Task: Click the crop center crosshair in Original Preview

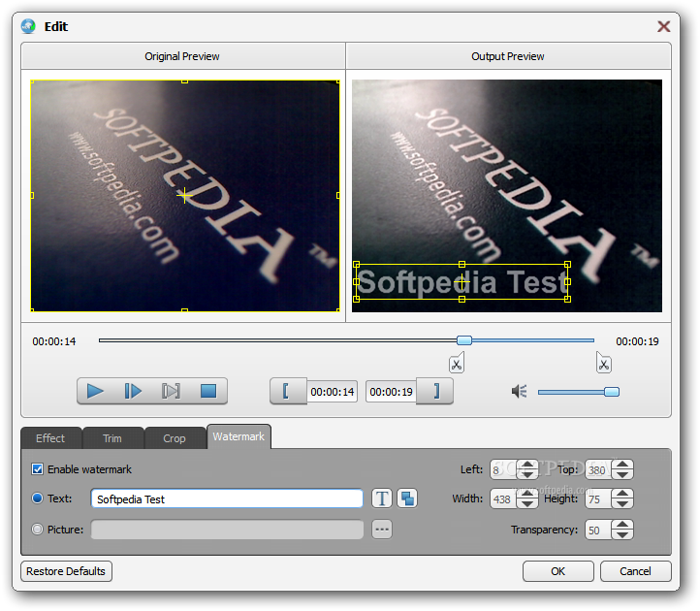Action: click(184, 195)
